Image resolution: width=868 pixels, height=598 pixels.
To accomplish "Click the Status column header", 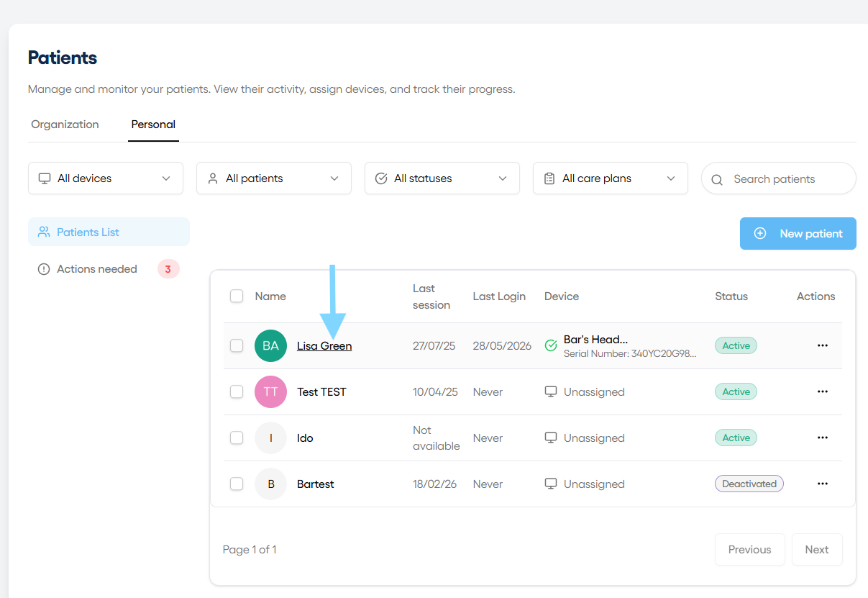I will pos(731,296).
